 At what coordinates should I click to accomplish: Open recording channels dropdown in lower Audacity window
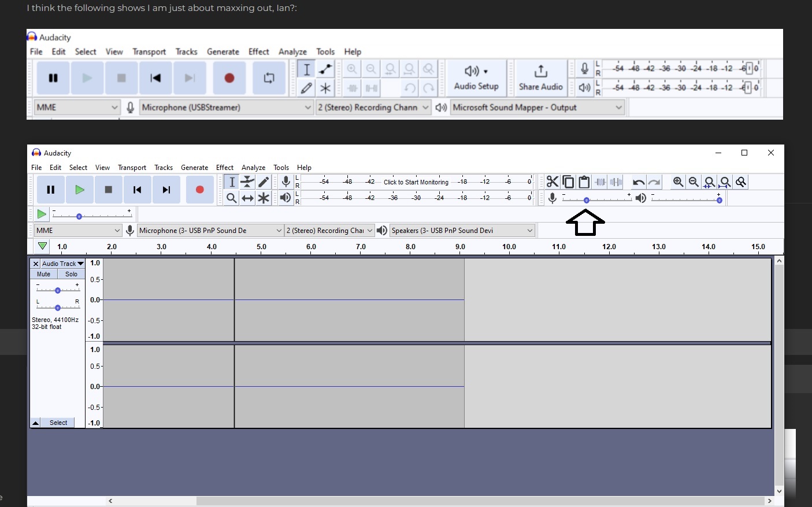click(x=330, y=231)
